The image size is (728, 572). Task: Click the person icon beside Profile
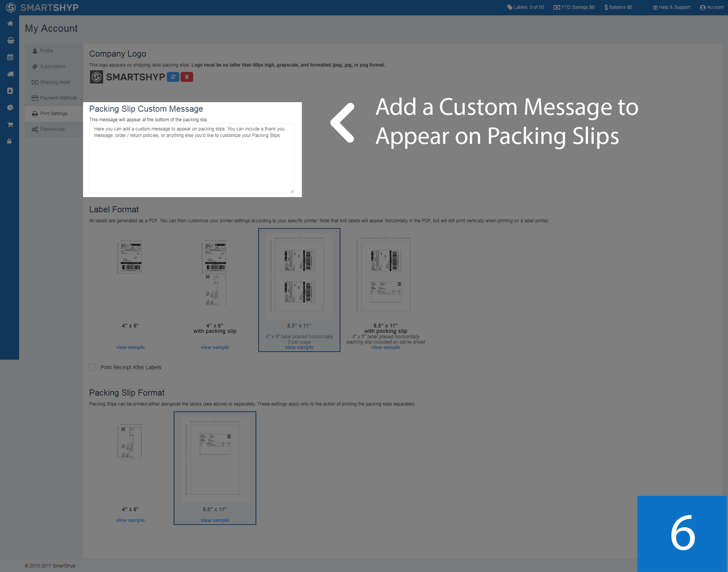35,51
